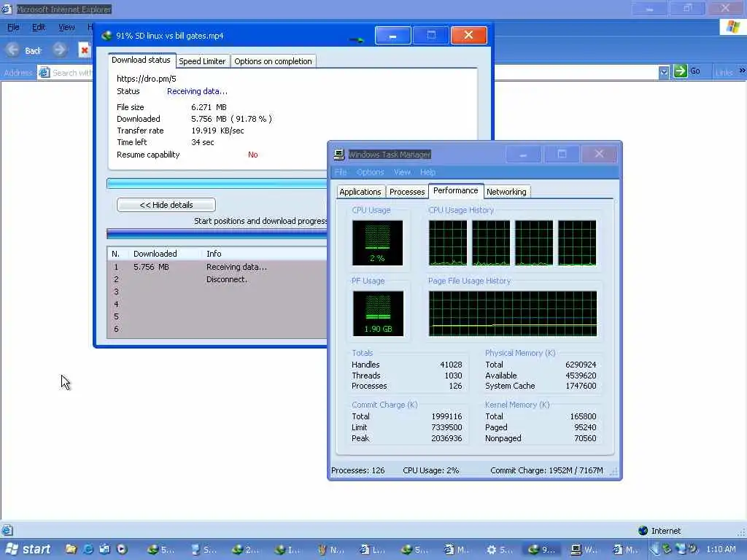Image resolution: width=747 pixels, height=560 pixels.
Task: Click the Internet zone icon in status bar
Action: 643,531
